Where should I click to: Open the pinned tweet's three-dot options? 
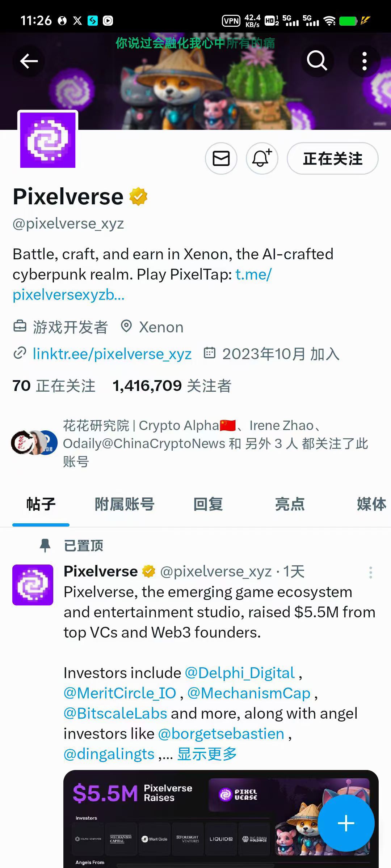370,573
